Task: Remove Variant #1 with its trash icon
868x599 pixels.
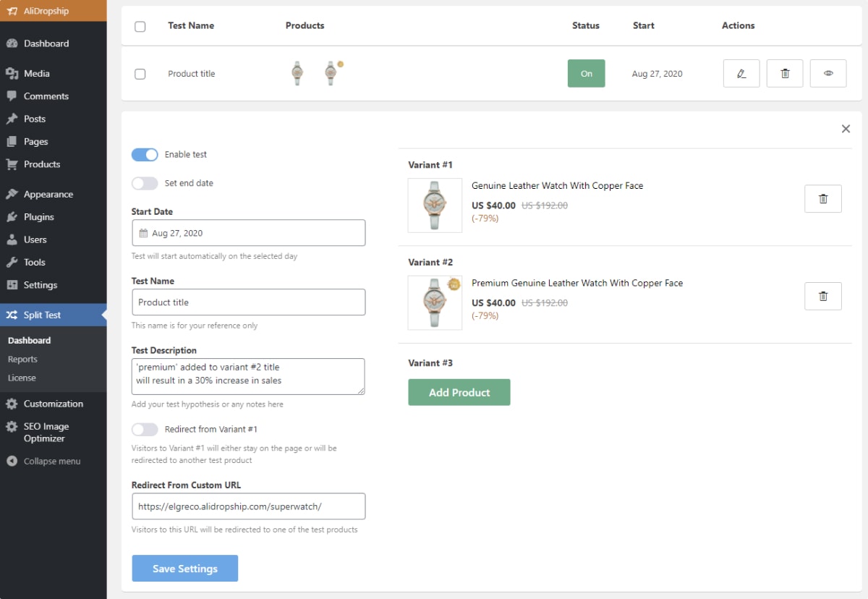Action: (822, 198)
